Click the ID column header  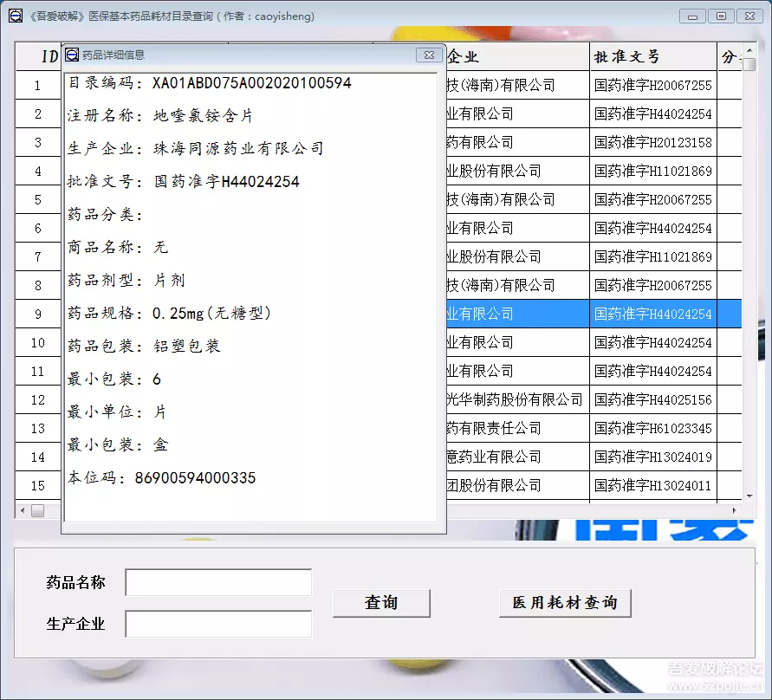[49, 57]
